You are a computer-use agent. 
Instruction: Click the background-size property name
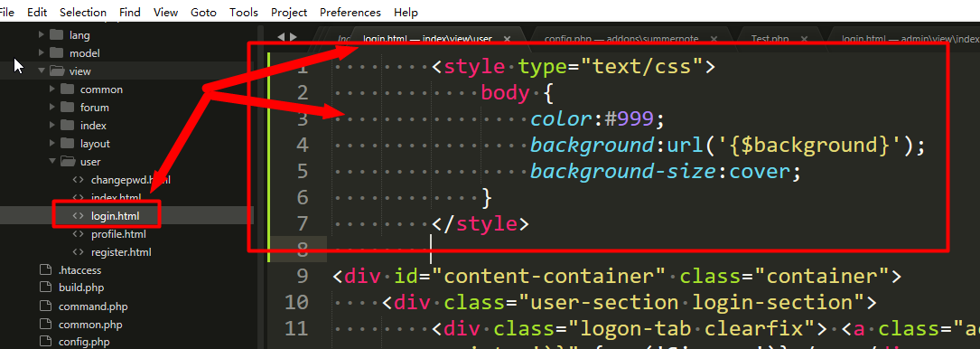coord(624,171)
